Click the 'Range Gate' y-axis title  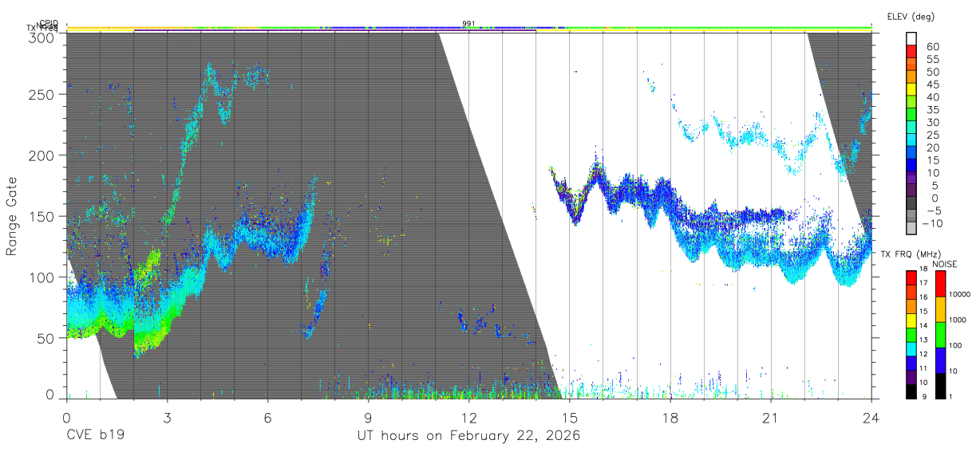[x=13, y=216]
